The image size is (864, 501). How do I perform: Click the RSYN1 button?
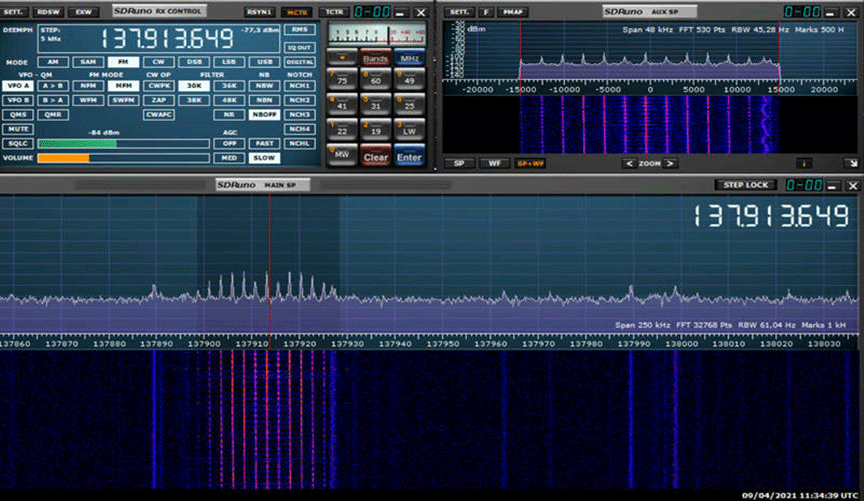point(258,12)
